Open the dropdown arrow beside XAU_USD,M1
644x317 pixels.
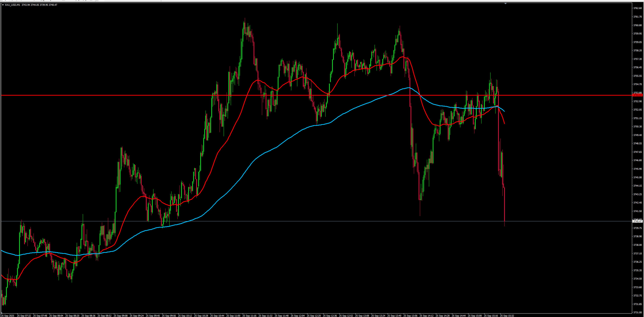3,5
